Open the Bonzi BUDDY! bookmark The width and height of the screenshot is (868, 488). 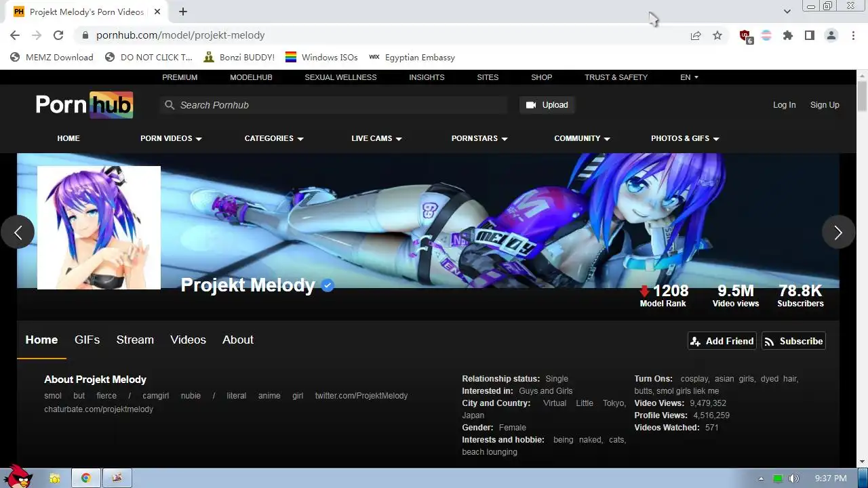[x=239, y=58]
